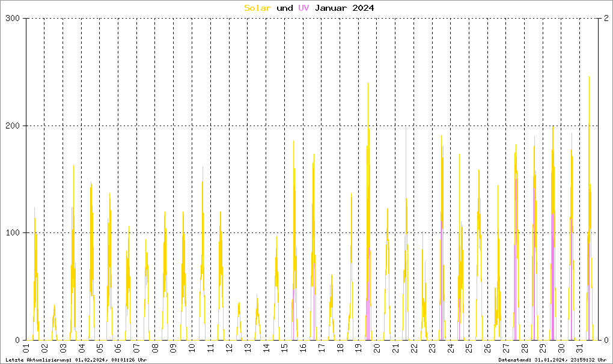Viewport: 613px width, 364px height.
Task: Click the solar peak top on day 19
Action: 368,85
